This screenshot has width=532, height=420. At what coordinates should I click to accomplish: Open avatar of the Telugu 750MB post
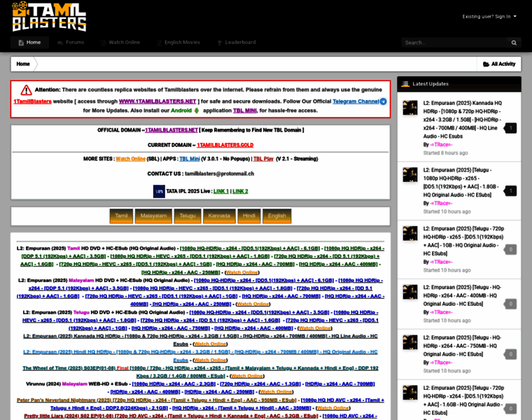tap(410, 342)
